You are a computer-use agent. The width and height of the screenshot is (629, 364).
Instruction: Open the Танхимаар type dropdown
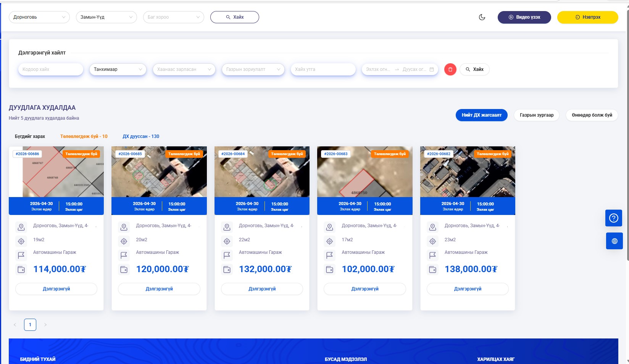click(118, 69)
